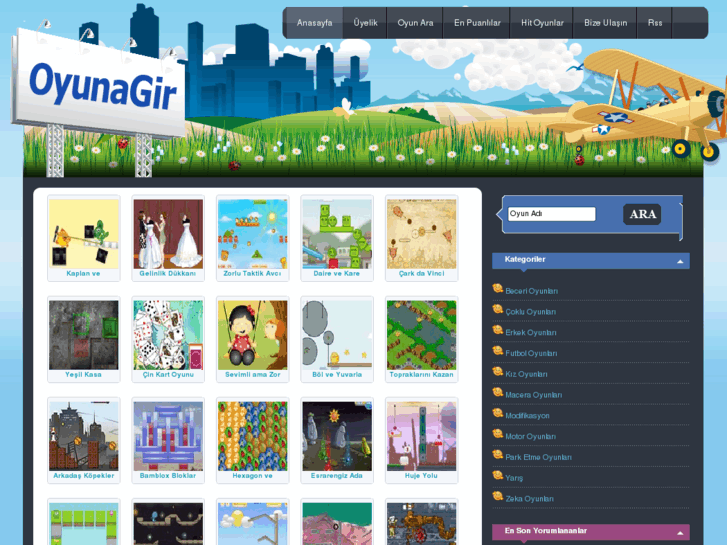727x545 pixels.
Task: Click the Yeşil Kasa title text
Action: 83,375
